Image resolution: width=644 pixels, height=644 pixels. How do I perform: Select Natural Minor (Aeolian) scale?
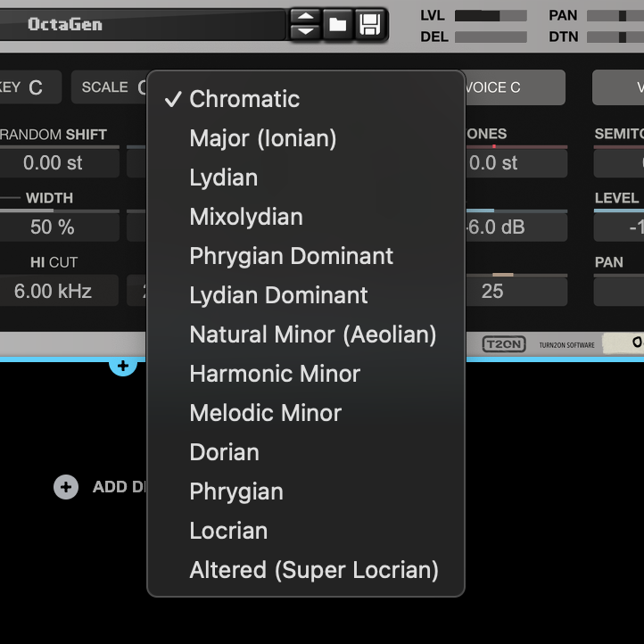click(x=306, y=334)
